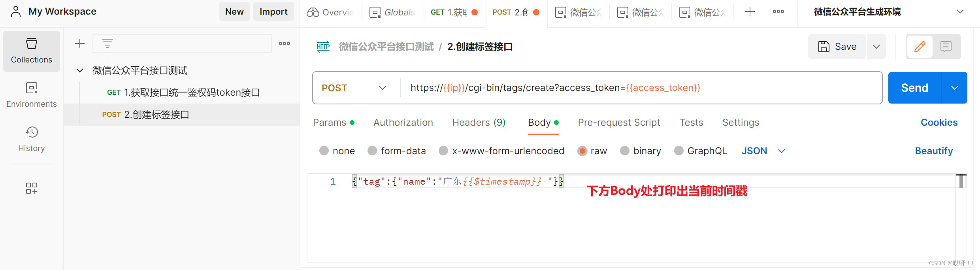Click the Beautify link
The image size is (980, 270).
pos(934,151)
